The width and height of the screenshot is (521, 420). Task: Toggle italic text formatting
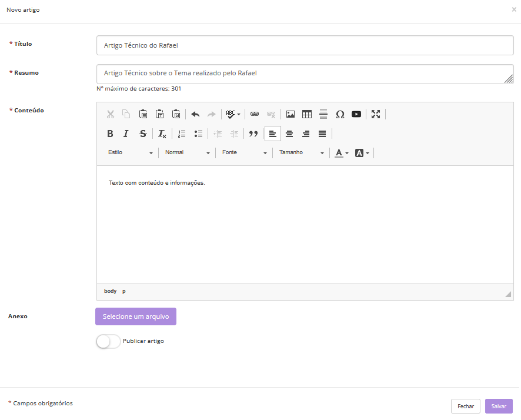[x=126, y=134]
